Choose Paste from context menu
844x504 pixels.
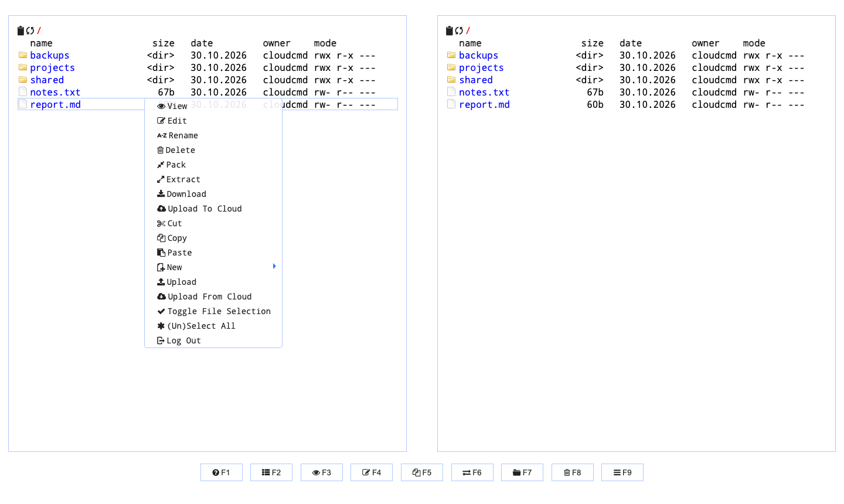[x=213, y=253]
